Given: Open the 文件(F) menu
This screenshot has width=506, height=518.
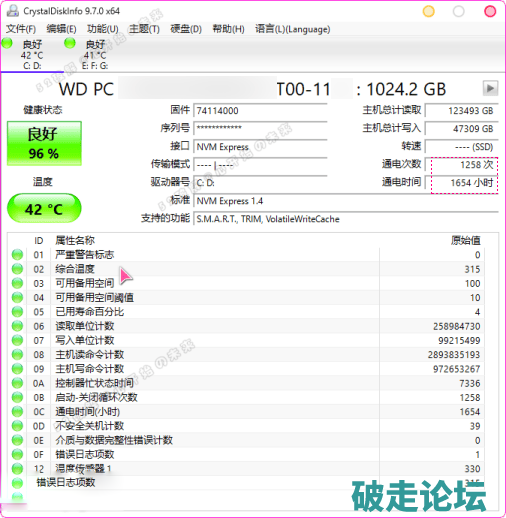Looking at the screenshot, I should click(x=21, y=29).
